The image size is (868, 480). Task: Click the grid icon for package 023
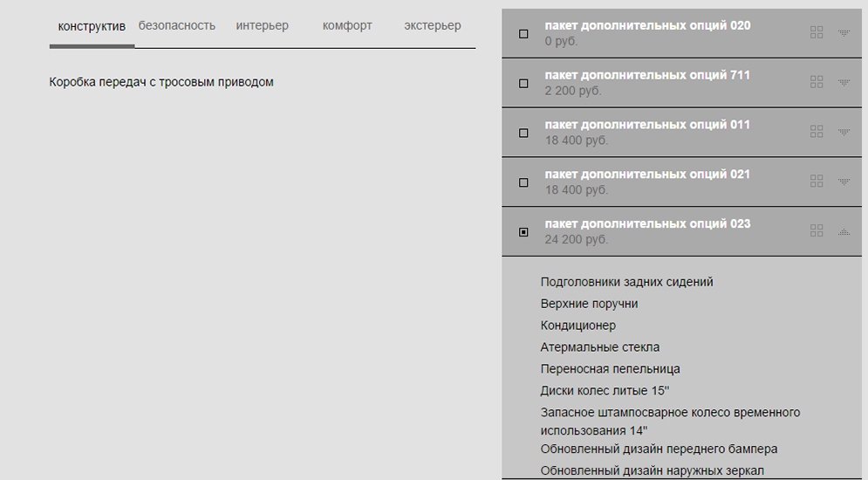(x=817, y=231)
